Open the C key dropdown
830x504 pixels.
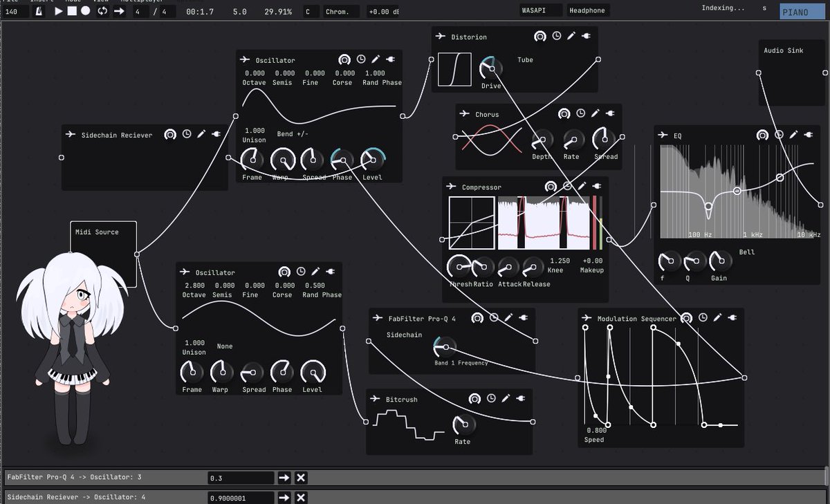click(x=311, y=11)
